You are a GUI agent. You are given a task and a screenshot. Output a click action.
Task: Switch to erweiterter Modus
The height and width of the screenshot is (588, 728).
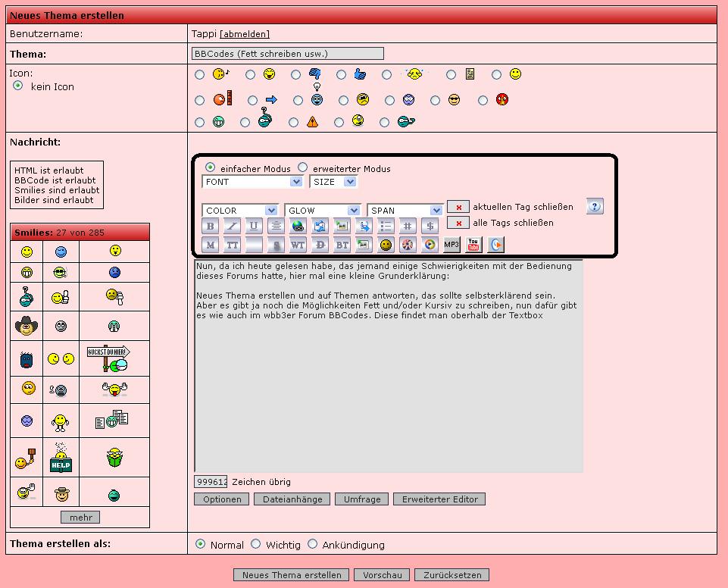303,167
